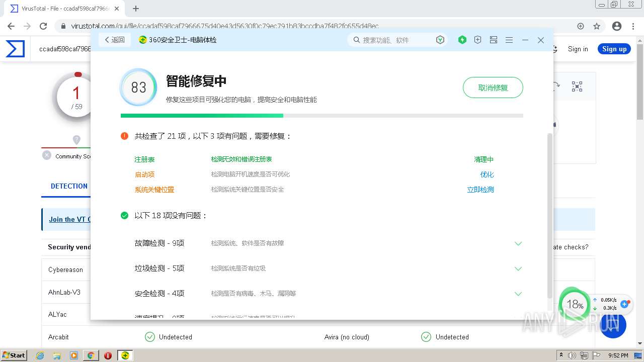Open the green lightning accelerator icon
Viewport: 644px width, 362px height.
(x=462, y=40)
